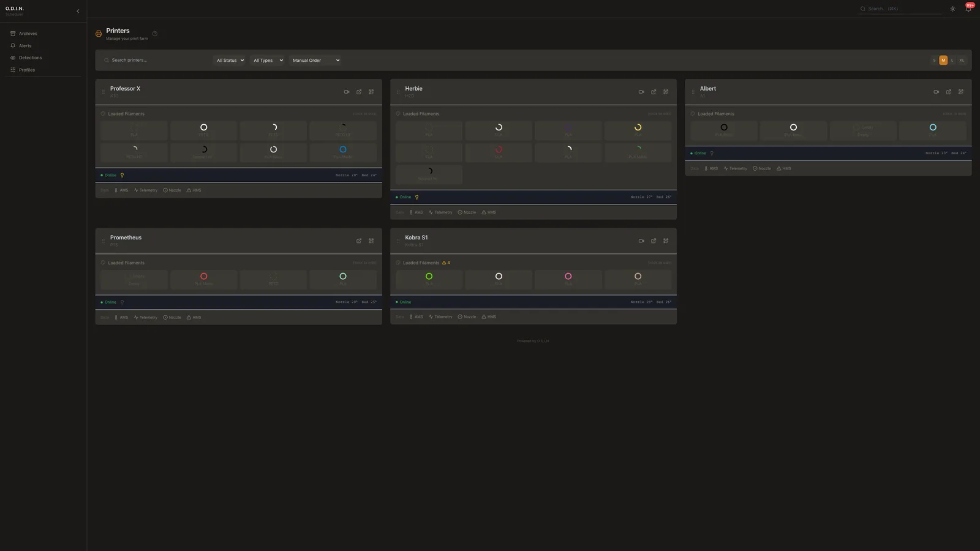Viewport: 980px width, 551px height.
Task: Select the blue PLA Matte filament on Professor X
Action: pos(343,152)
